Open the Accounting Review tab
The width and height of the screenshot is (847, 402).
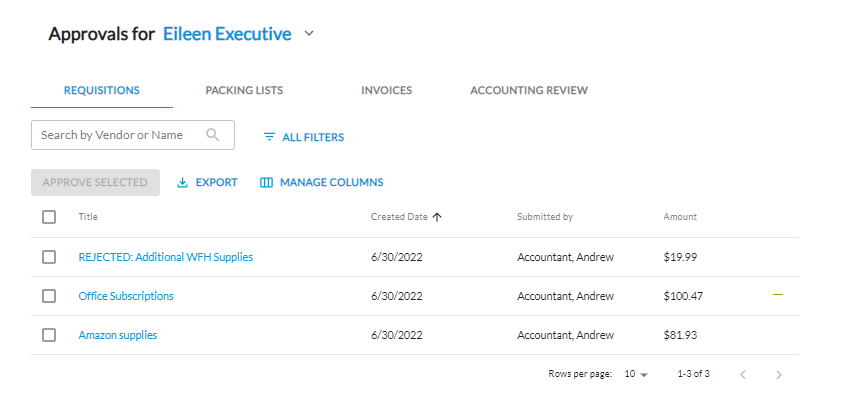tap(528, 90)
